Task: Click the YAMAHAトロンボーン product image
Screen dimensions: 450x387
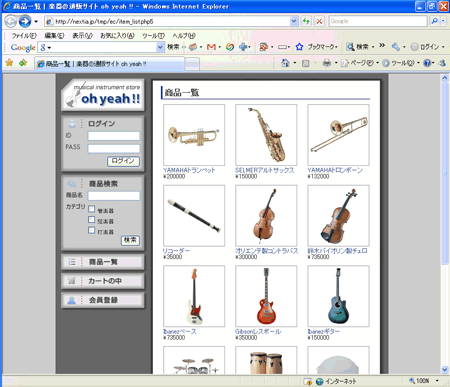Action: [x=338, y=135]
